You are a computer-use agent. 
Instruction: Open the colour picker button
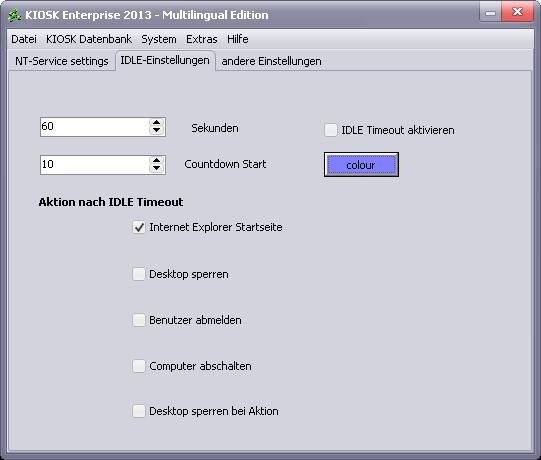coord(361,165)
